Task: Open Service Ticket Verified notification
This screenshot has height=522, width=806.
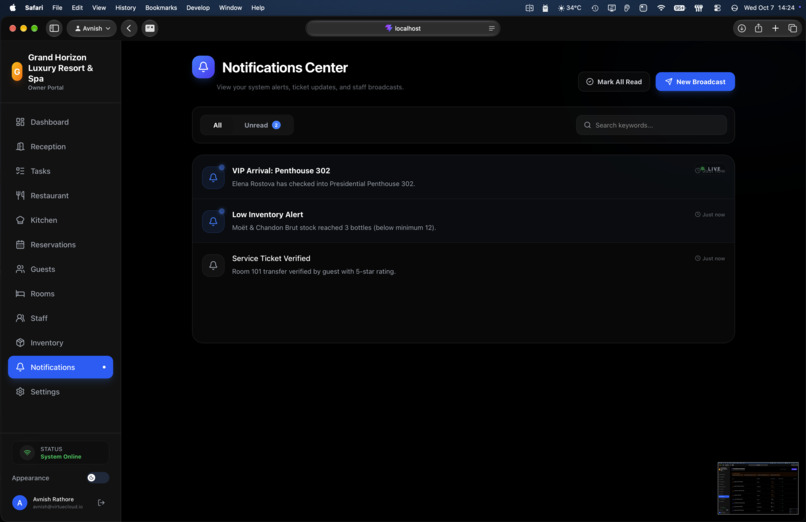Action: pos(463,265)
